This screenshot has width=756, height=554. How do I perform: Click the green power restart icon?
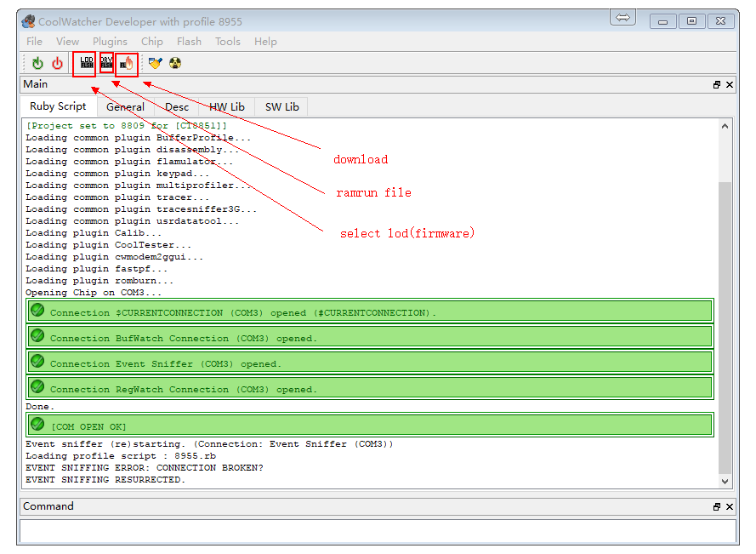point(37,63)
